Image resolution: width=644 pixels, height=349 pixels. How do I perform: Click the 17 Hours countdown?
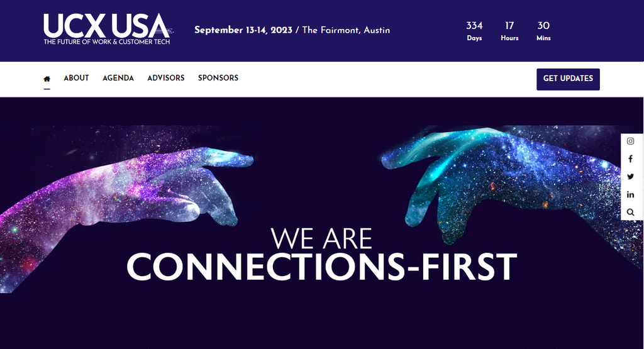pos(509,31)
